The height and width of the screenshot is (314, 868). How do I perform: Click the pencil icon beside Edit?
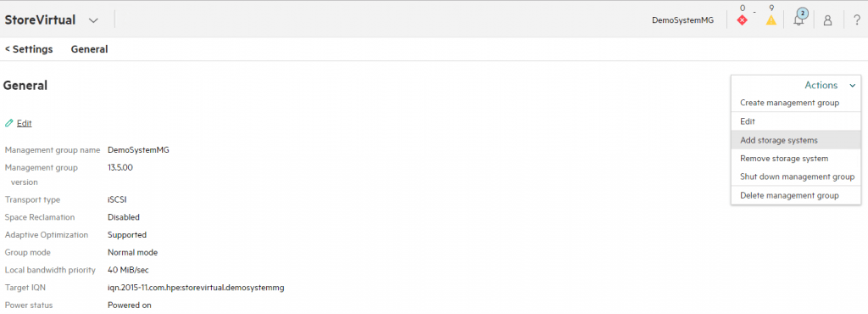[8, 123]
